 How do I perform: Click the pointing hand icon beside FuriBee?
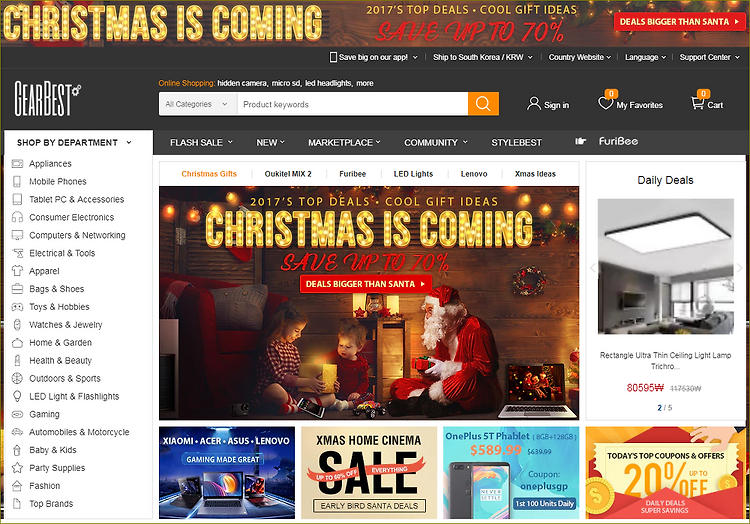(x=580, y=141)
